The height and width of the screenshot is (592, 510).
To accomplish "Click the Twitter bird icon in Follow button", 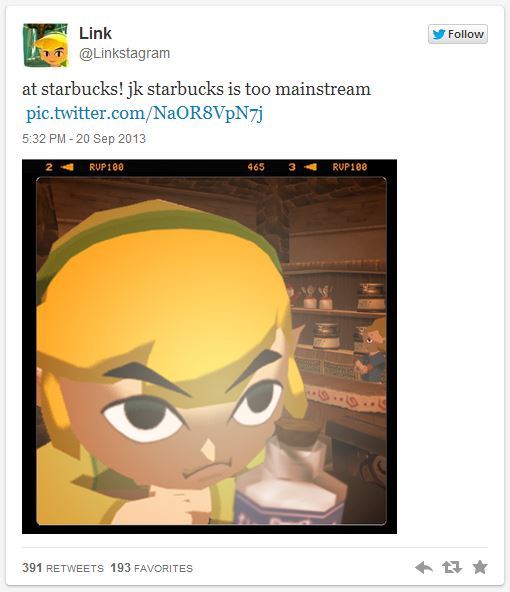I will pos(439,34).
